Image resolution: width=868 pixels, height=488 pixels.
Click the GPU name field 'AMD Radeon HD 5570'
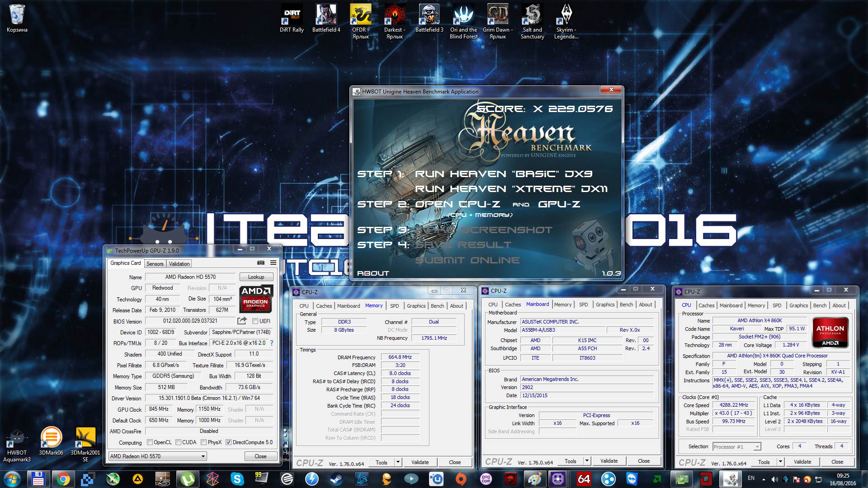click(x=190, y=277)
